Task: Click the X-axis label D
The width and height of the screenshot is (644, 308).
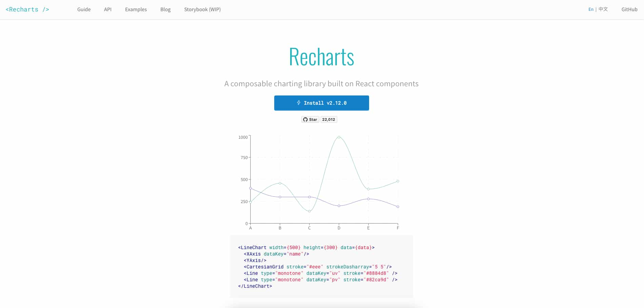Action: pyautogui.click(x=339, y=228)
